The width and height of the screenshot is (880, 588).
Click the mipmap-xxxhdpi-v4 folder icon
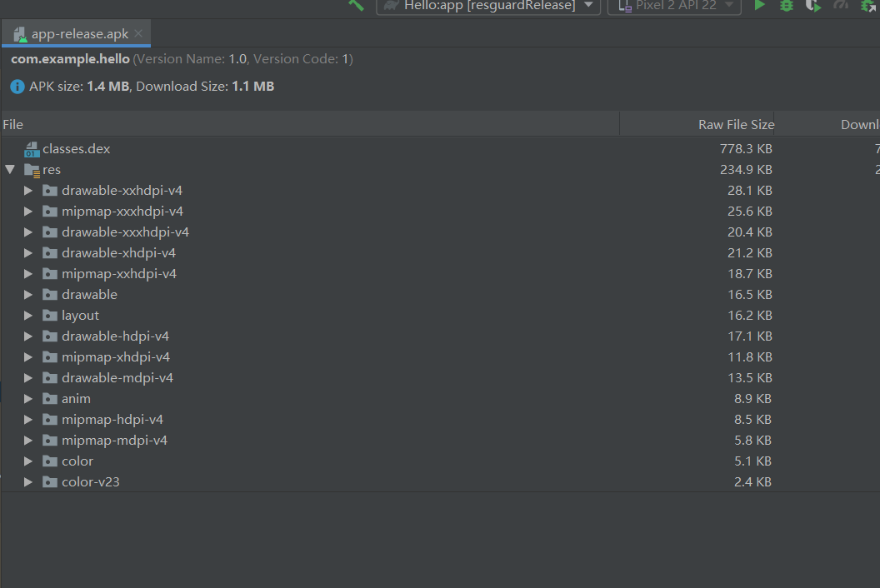tap(50, 212)
